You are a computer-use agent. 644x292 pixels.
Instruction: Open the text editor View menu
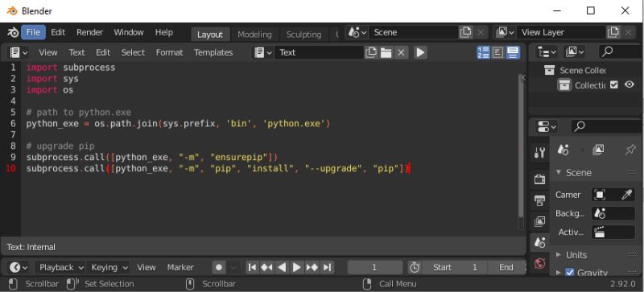[48, 52]
